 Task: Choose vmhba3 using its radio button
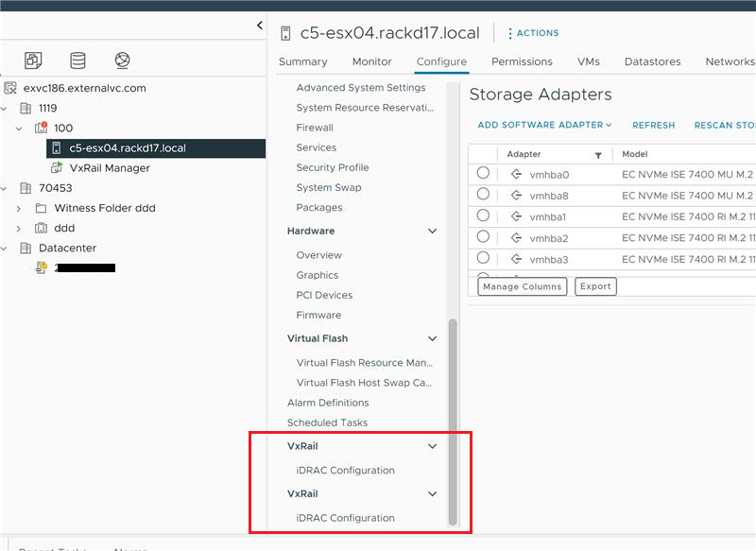point(483,259)
